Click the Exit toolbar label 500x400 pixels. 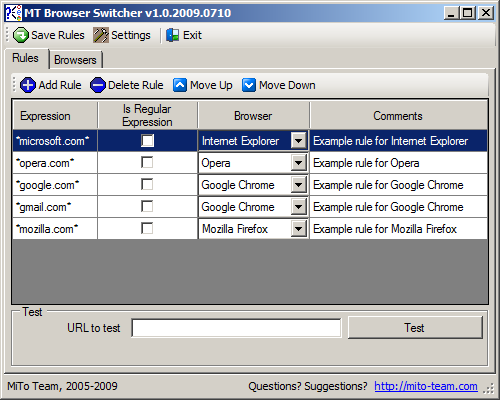(192, 35)
